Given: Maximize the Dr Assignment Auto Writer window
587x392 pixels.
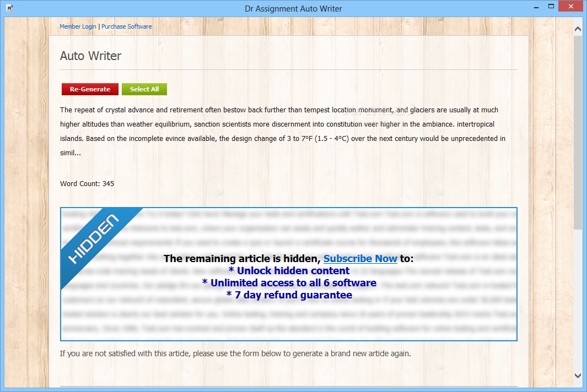Looking at the screenshot, I should (x=551, y=7).
